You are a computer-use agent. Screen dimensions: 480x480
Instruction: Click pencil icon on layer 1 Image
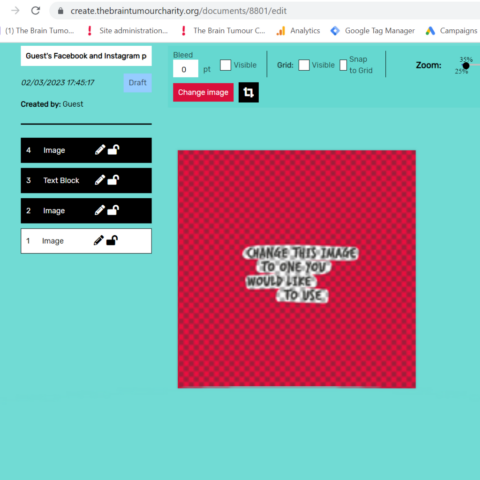point(99,240)
